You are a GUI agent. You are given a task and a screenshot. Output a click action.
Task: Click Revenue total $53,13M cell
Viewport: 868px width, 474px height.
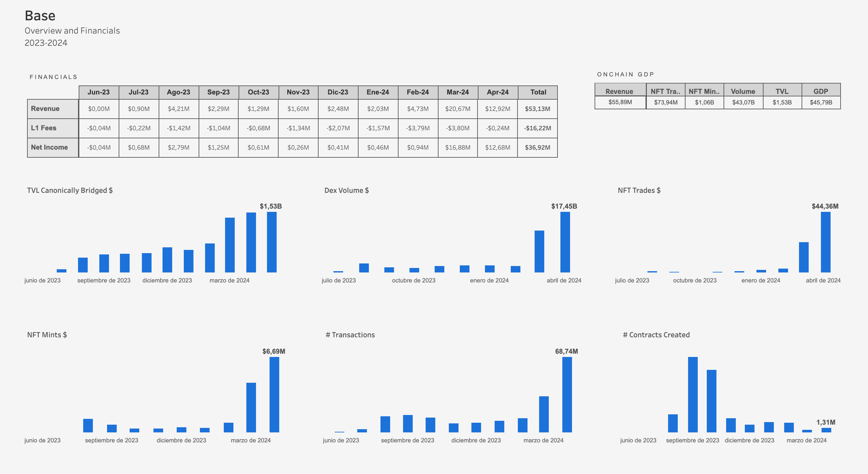coord(538,109)
